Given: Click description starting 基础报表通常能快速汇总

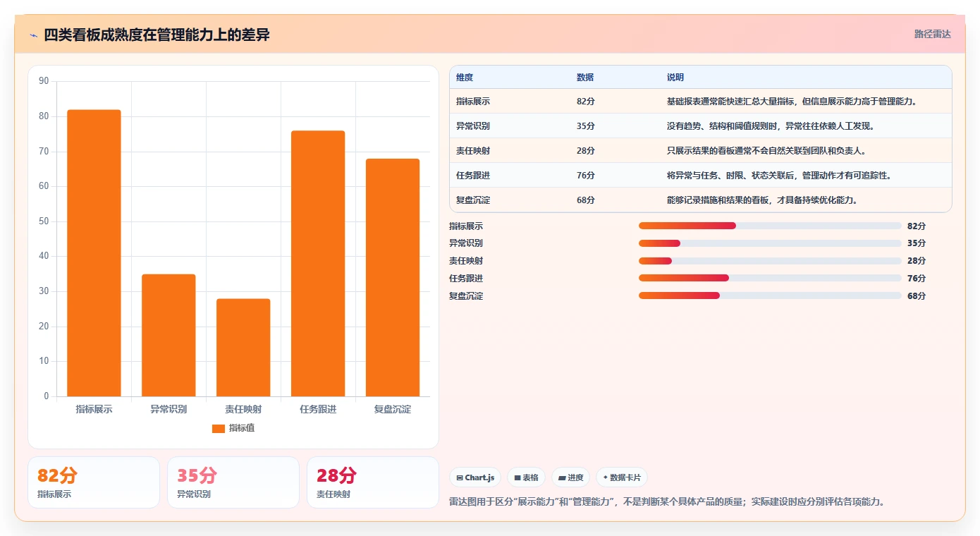Looking at the screenshot, I should pyautogui.click(x=793, y=102).
